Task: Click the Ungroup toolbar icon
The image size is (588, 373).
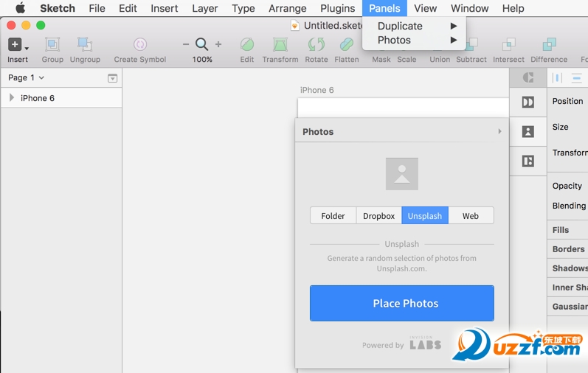Action: (85, 44)
